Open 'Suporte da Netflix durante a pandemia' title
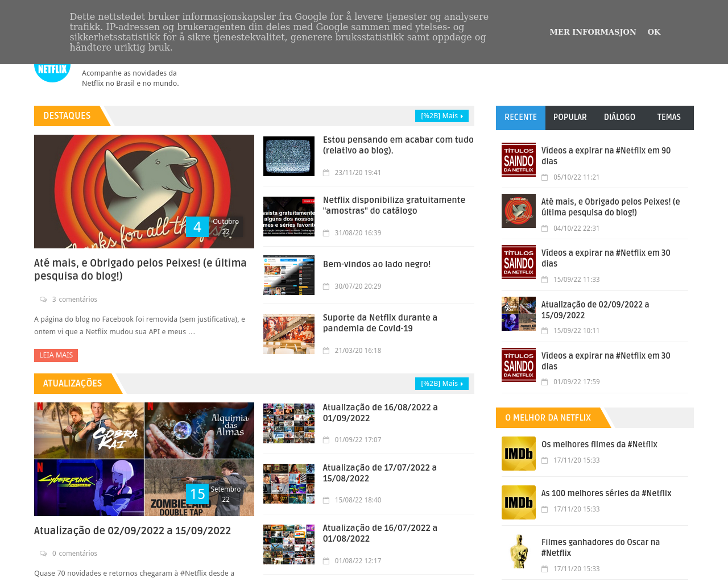This screenshot has width=728, height=582. (380, 323)
